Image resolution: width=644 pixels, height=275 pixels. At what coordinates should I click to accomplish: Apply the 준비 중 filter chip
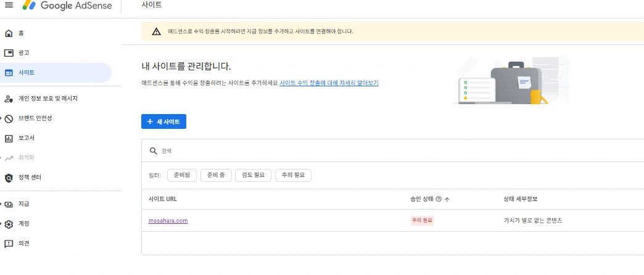(x=216, y=175)
